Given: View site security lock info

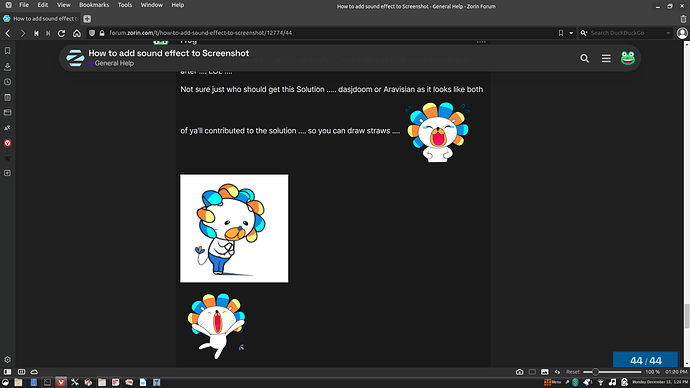Looking at the screenshot, I should [102, 33].
